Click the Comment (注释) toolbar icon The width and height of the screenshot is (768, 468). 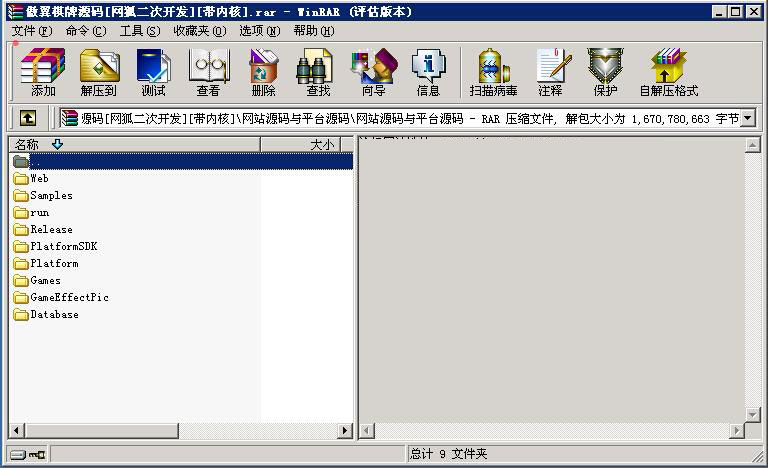[550, 72]
